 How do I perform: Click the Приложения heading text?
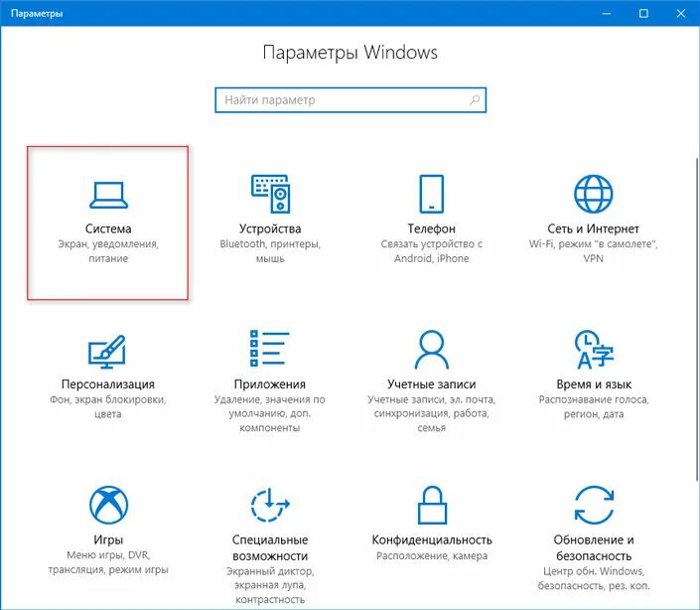click(270, 384)
